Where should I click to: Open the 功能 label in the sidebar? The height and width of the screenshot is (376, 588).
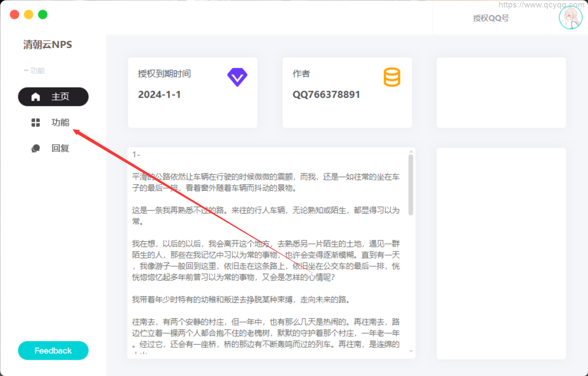pyautogui.click(x=60, y=123)
